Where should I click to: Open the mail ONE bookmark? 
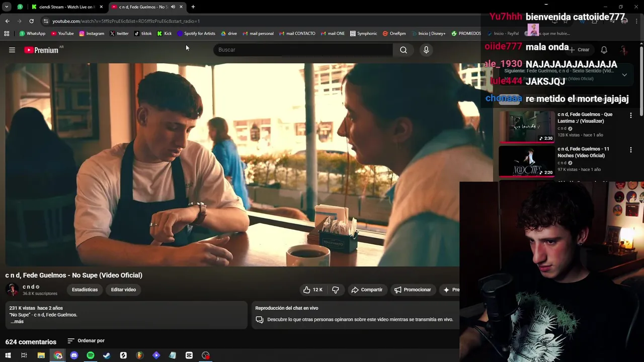point(333,34)
